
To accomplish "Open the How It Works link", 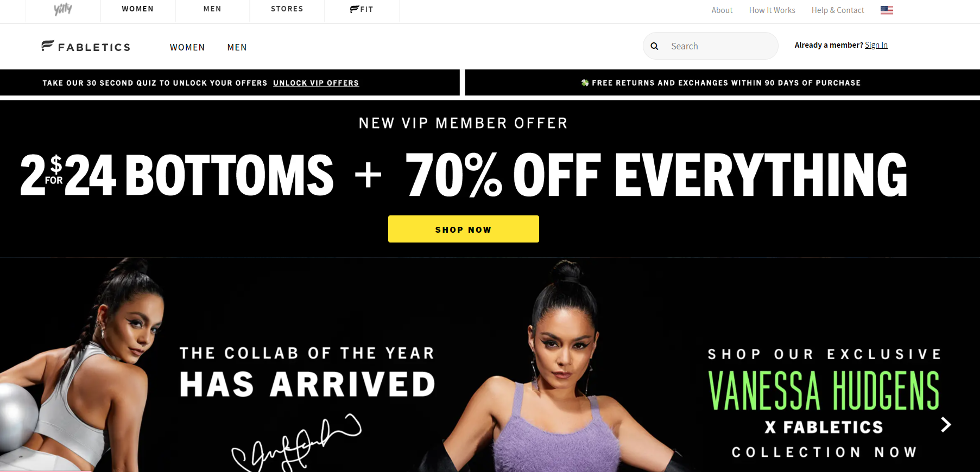I will pyautogui.click(x=772, y=10).
